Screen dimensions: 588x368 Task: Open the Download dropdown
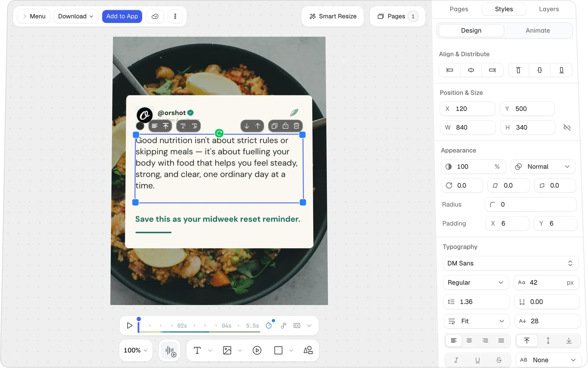coord(76,16)
